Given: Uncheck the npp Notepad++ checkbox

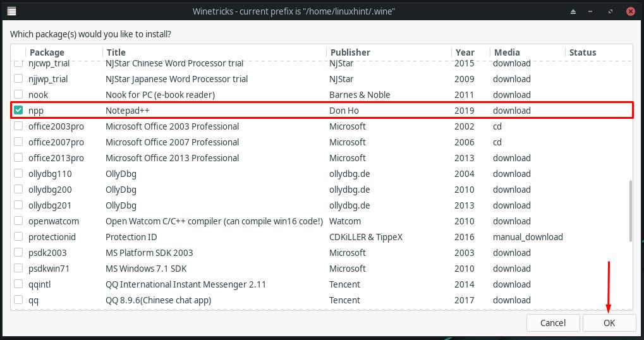Looking at the screenshot, I should (18, 110).
